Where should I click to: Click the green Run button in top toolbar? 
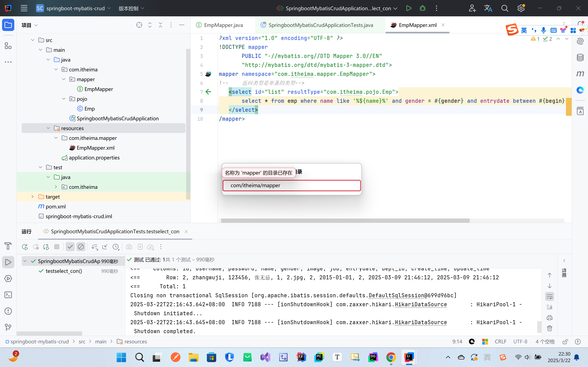(x=409, y=8)
